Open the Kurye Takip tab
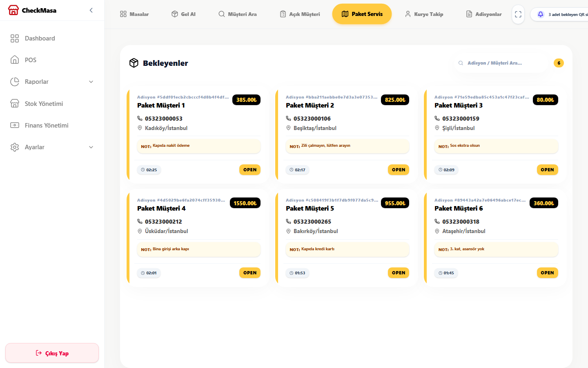 (x=424, y=14)
